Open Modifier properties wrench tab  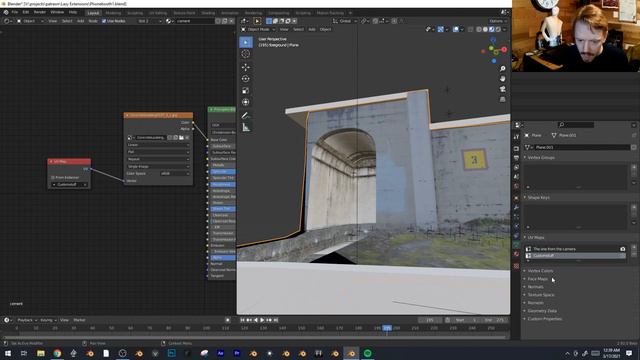(x=516, y=207)
